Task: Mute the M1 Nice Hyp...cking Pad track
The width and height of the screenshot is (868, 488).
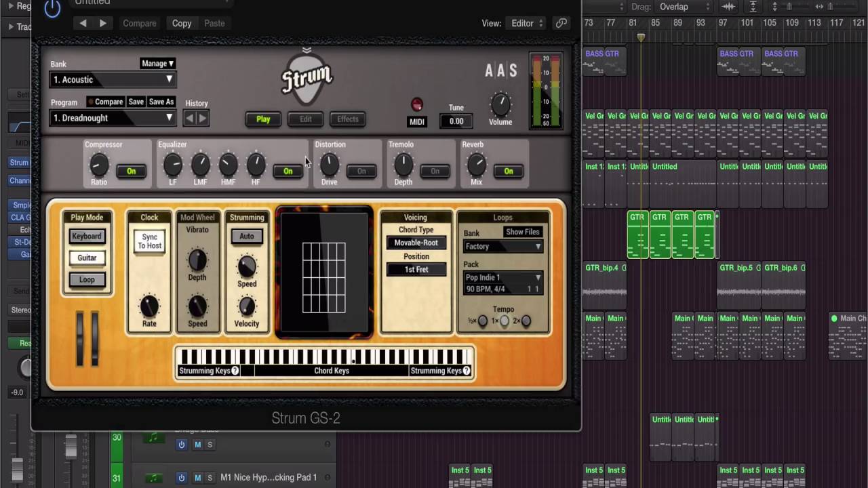Action: [x=197, y=478]
